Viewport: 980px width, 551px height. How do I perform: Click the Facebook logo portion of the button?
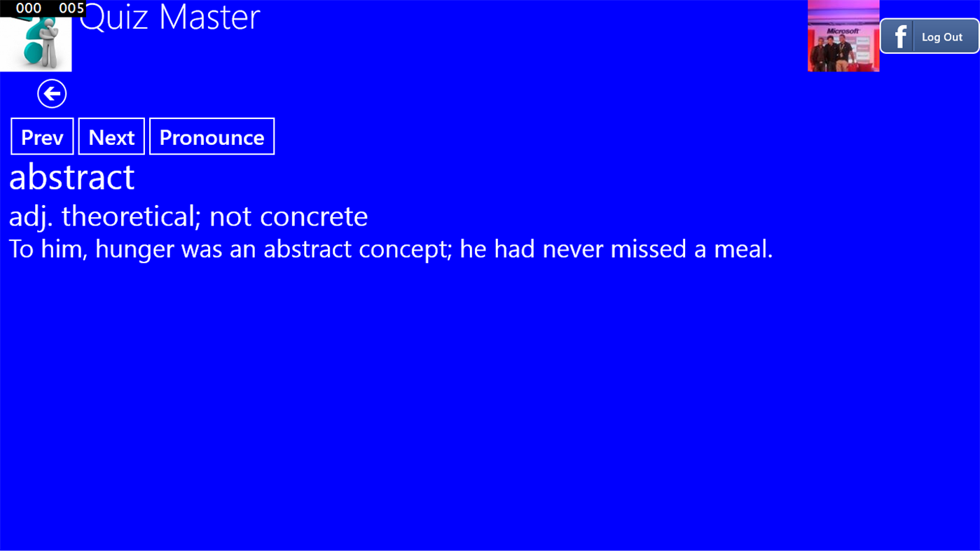pos(899,35)
